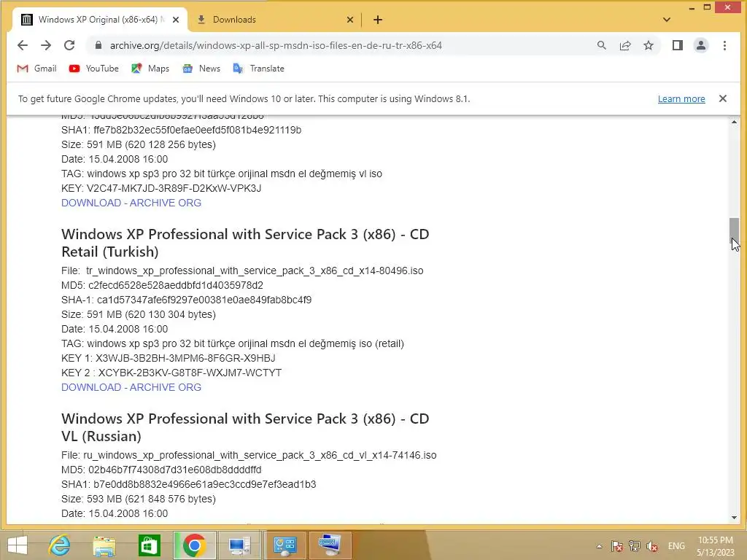
Task: Open the Chrome three-dot menu
Action: 724,45
